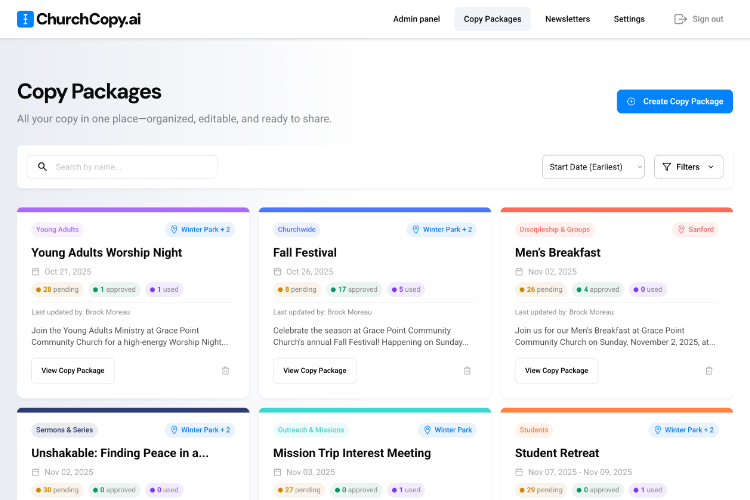Image resolution: width=750 pixels, height=500 pixels.
Task: Open the Fall Festival title
Action: 305,253
